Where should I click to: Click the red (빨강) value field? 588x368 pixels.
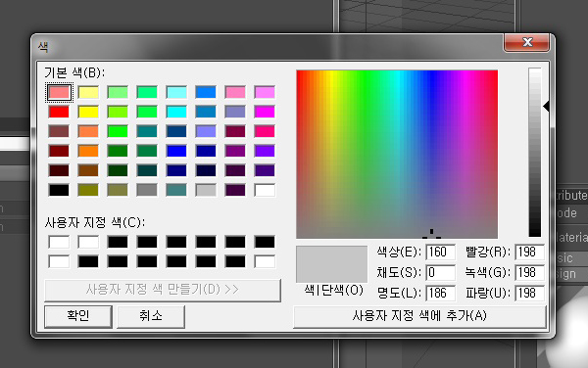pos(529,252)
